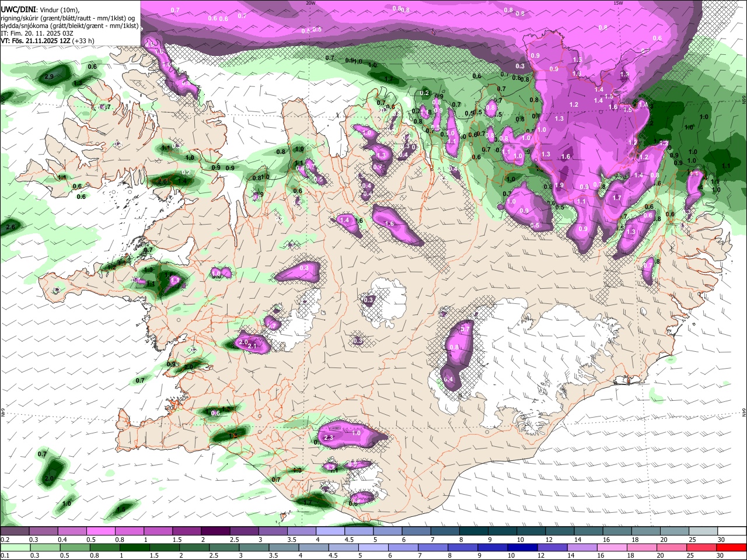Viewport: 747px width, 560px height.
Task: Click the 'VT: Fös. 21.11.2025 12Z' valid time
Action: tap(36, 41)
